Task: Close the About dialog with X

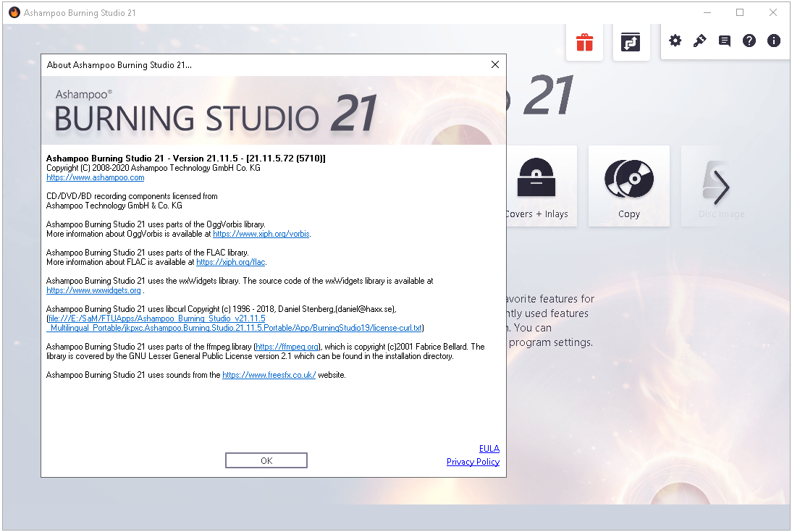Action: click(x=495, y=64)
